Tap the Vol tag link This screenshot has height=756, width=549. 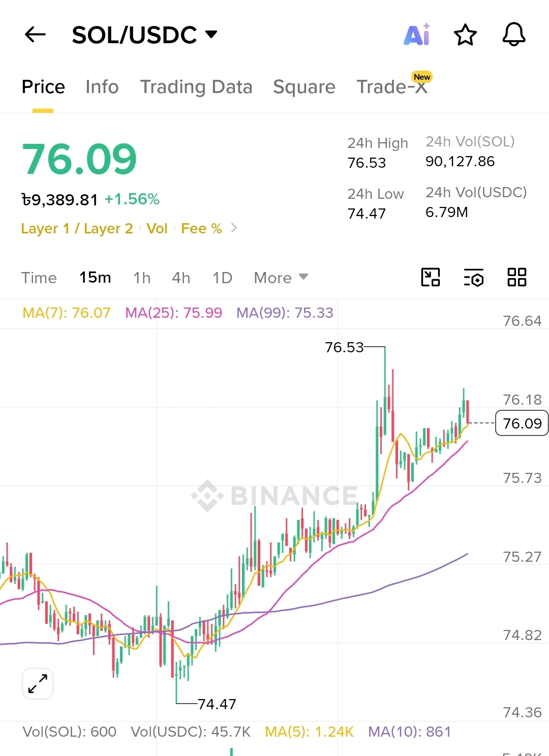tap(157, 228)
